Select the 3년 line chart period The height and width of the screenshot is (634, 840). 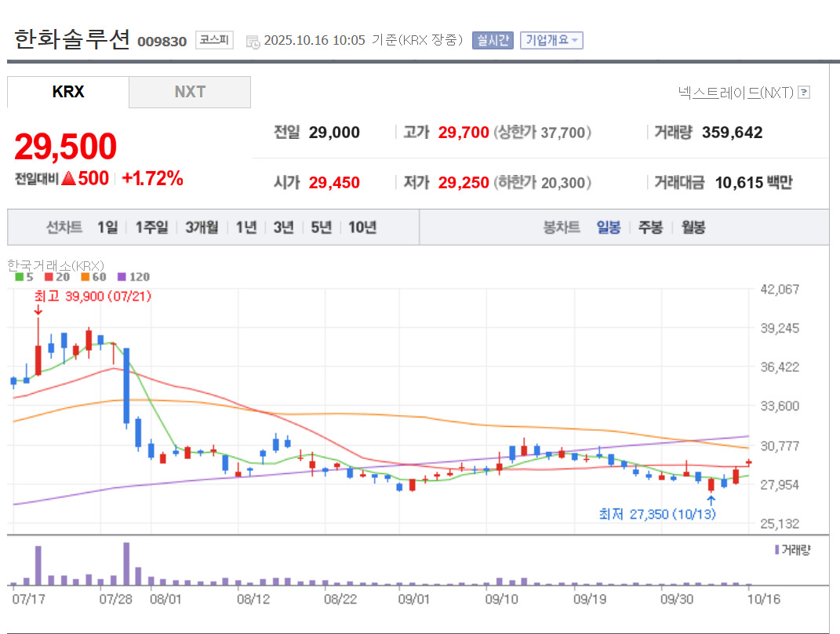(284, 228)
